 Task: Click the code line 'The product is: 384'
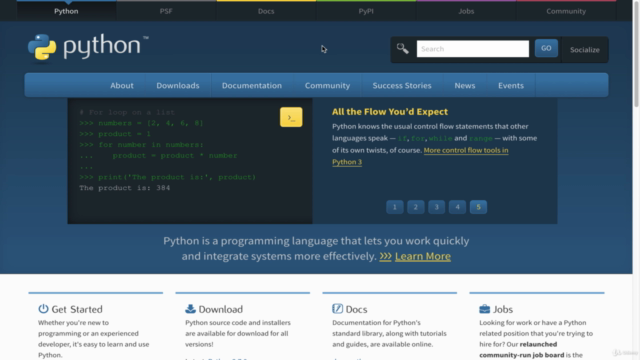pos(124,188)
